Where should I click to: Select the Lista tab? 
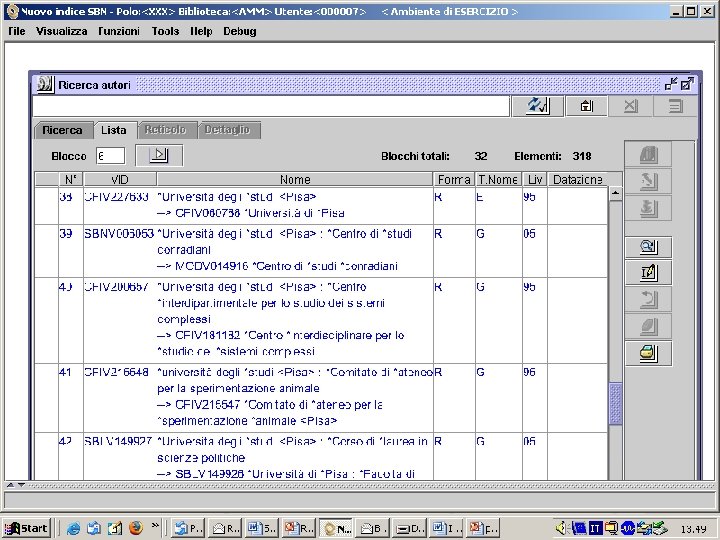point(114,130)
